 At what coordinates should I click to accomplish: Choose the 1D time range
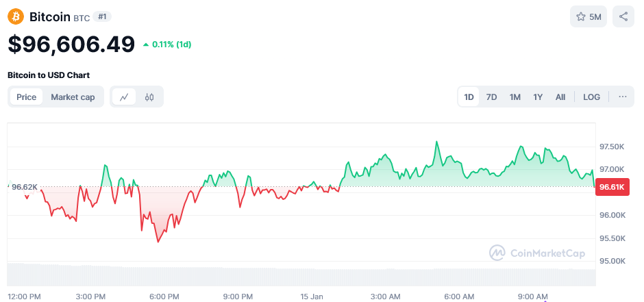469,97
